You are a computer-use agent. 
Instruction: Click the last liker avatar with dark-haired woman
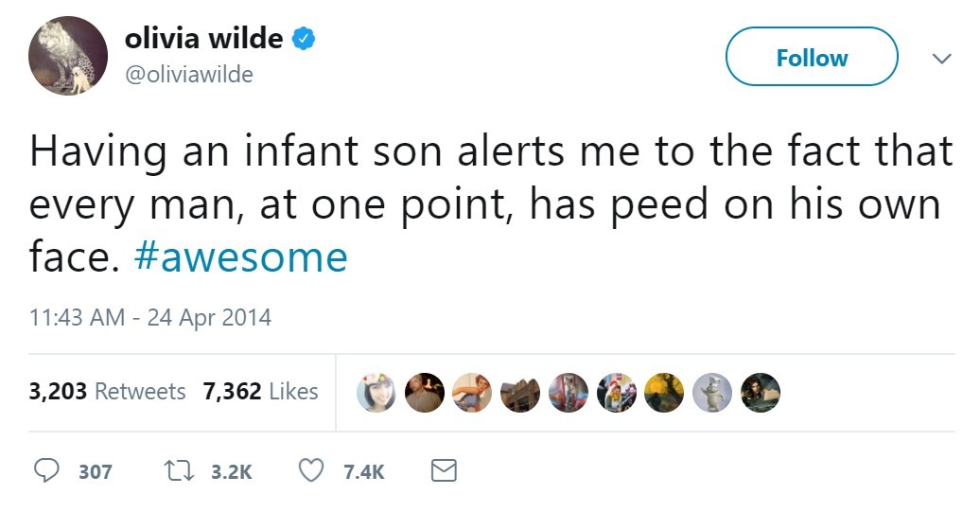pos(761,393)
